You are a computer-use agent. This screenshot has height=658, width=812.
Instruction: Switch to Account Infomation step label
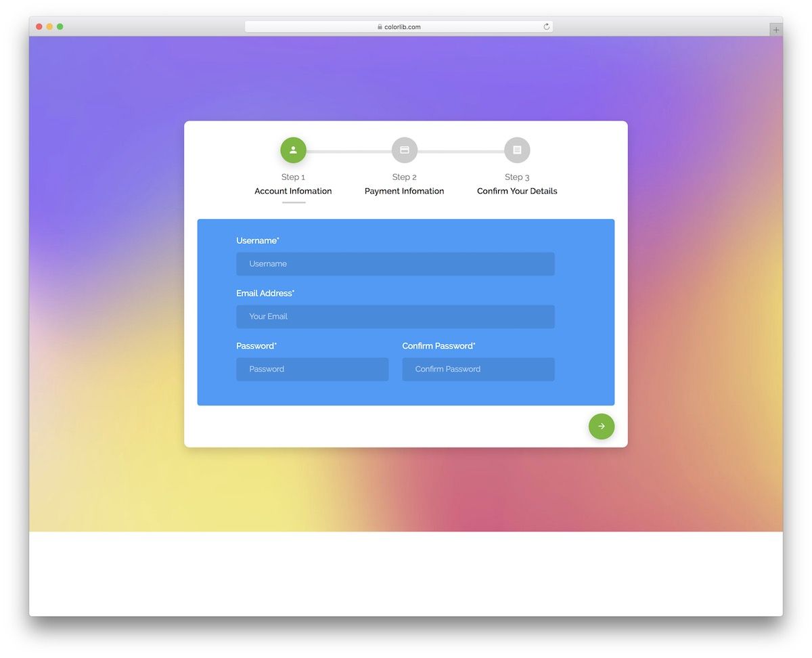click(x=293, y=191)
